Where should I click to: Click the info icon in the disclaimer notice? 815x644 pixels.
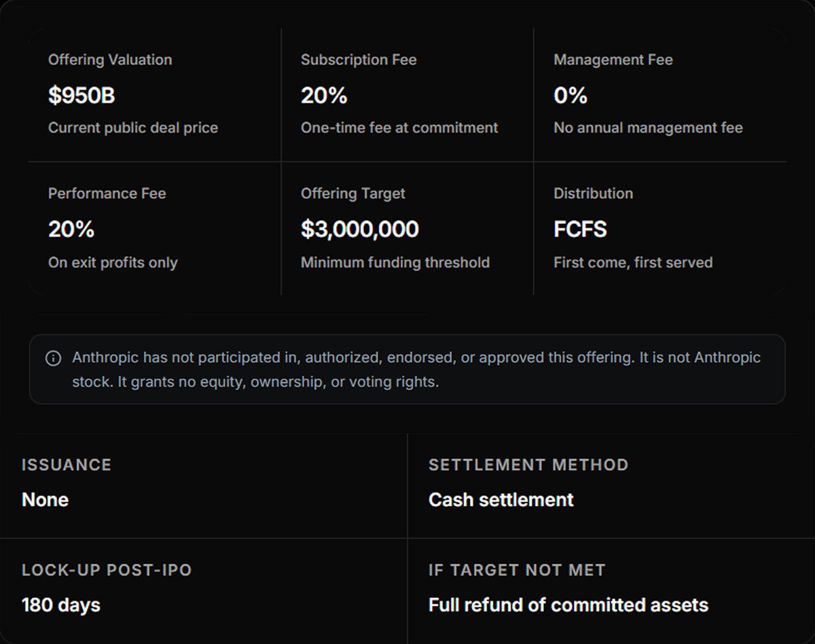tap(53, 358)
